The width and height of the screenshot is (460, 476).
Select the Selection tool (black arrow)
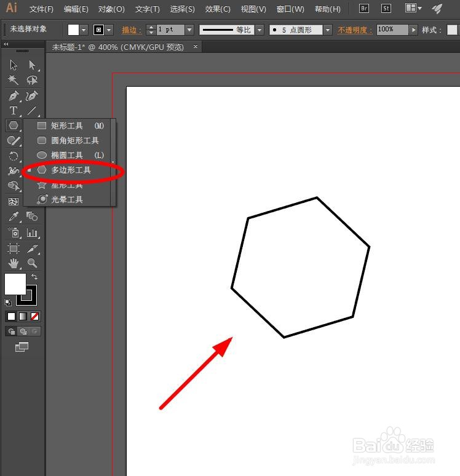pyautogui.click(x=14, y=65)
